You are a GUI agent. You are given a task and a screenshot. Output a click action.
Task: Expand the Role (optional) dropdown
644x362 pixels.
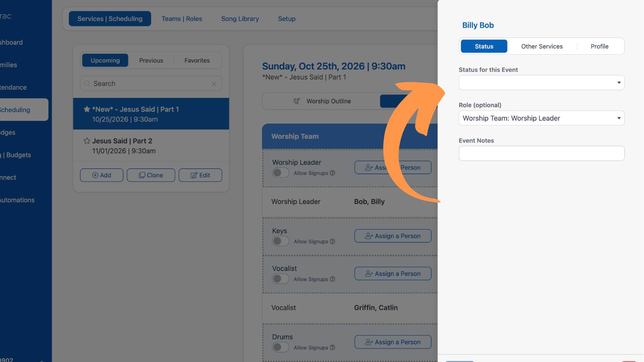coord(541,118)
